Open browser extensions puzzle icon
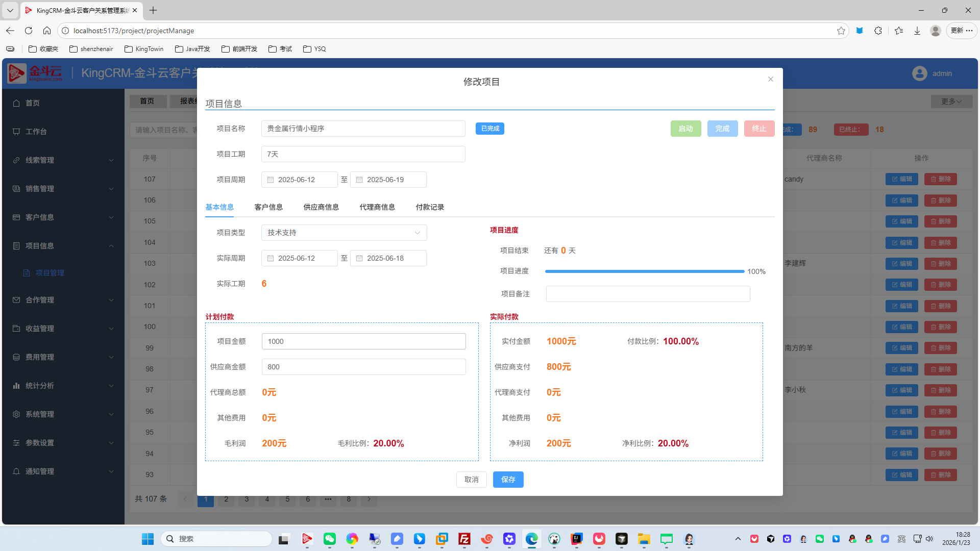This screenshot has width=980, height=551. tap(878, 31)
